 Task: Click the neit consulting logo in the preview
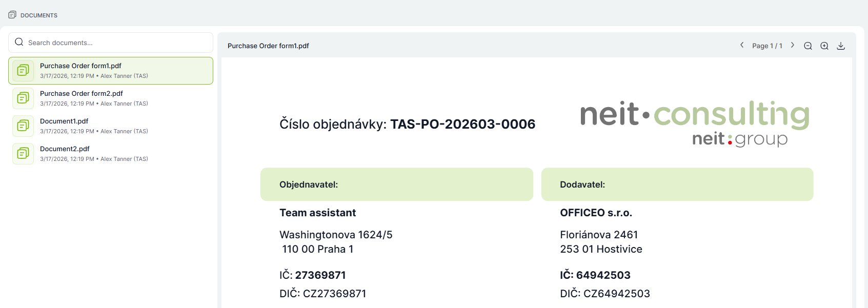(695, 123)
